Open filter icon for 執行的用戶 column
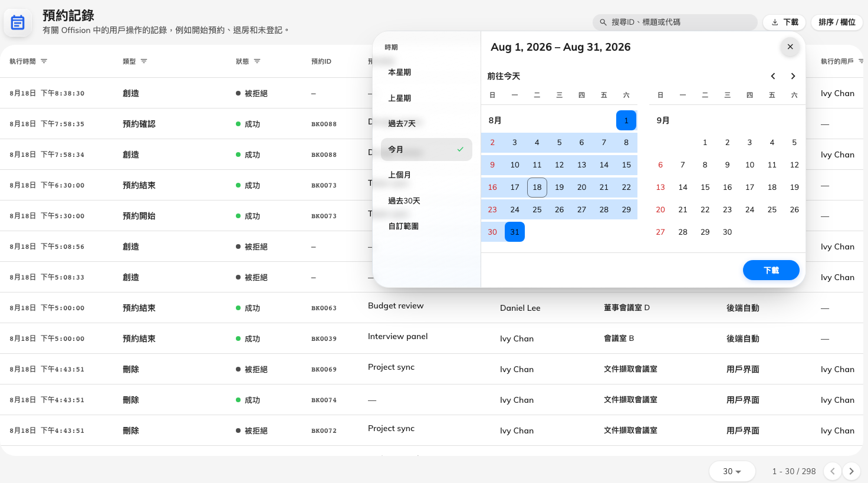Viewport: 868px width, 483px height. point(861,61)
